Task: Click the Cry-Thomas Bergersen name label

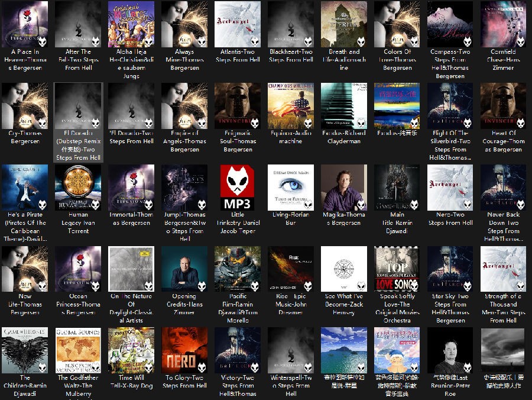Action: pos(25,137)
